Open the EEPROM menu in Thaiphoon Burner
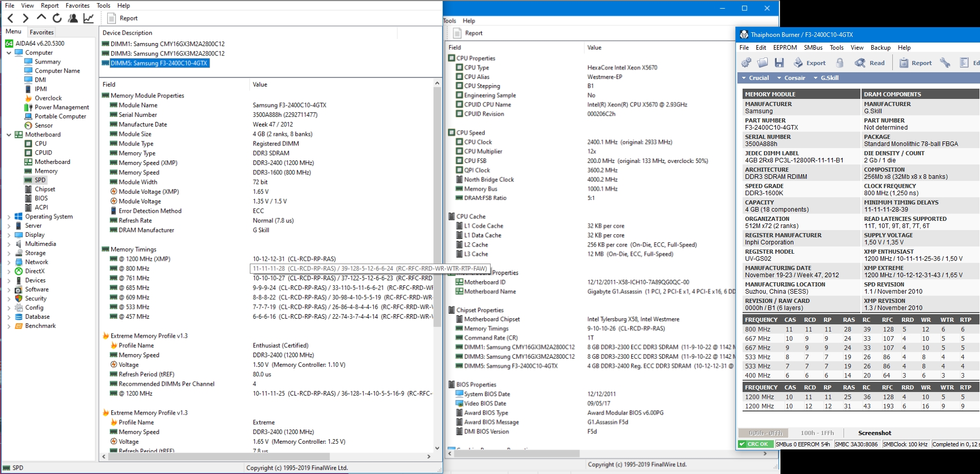The image size is (980, 474). tap(785, 48)
